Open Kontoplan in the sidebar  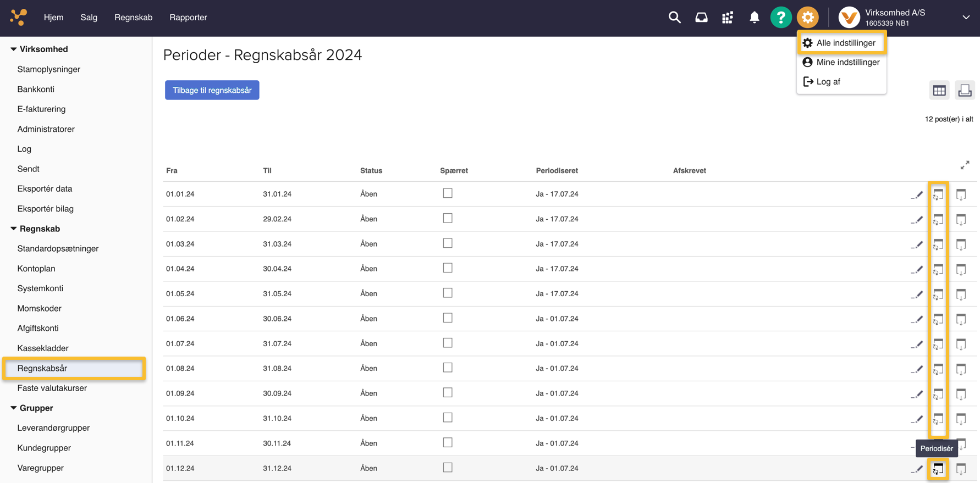[36, 269]
